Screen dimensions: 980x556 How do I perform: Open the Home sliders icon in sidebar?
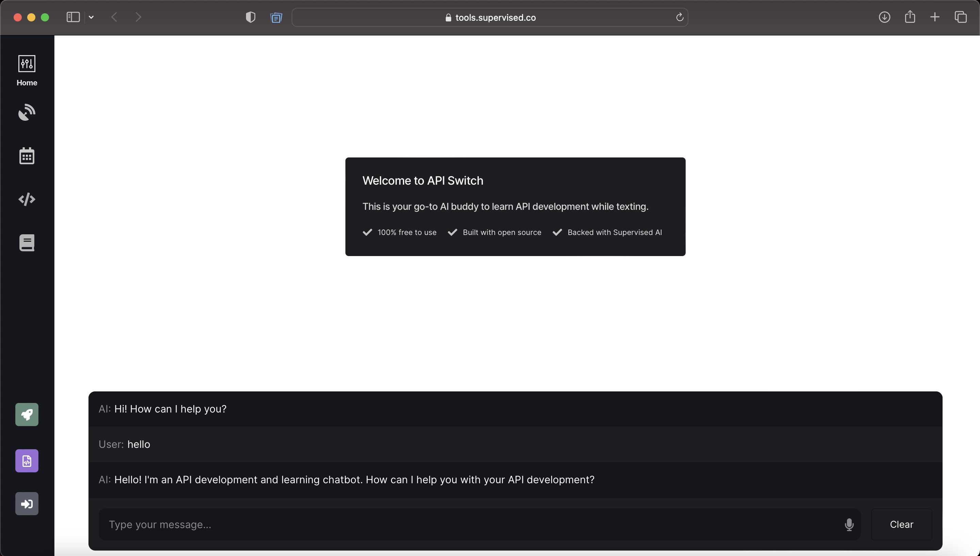pyautogui.click(x=27, y=64)
